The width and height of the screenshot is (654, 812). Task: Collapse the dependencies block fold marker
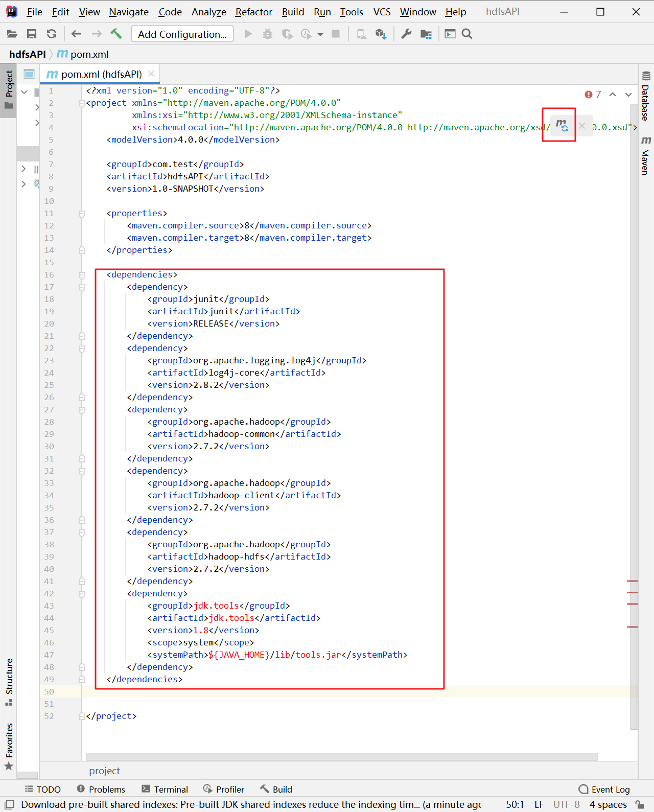(x=82, y=275)
